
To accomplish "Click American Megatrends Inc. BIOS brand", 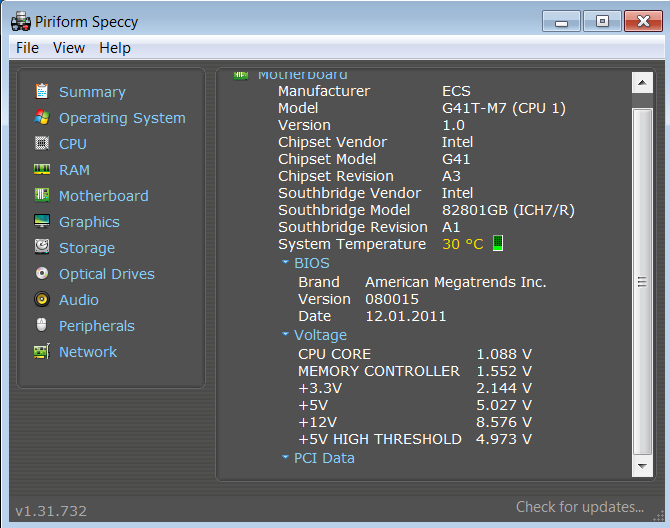I will tap(455, 282).
